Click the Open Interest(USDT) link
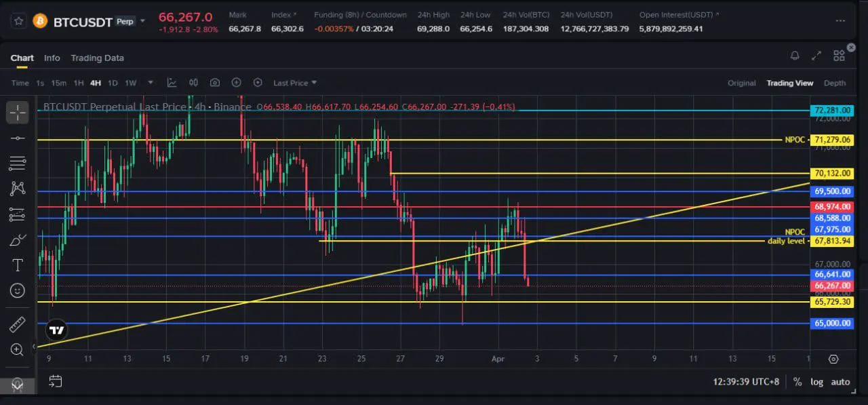 coord(679,14)
